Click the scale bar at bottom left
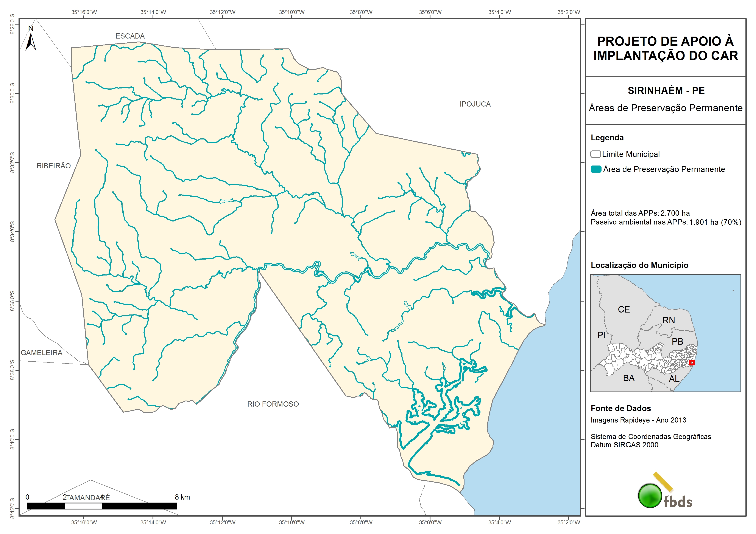Image resolution: width=756 pixels, height=534 pixels. click(102, 506)
